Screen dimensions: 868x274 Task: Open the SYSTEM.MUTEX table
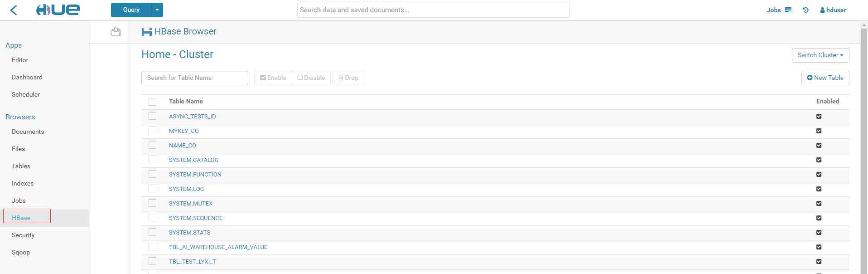tap(190, 204)
